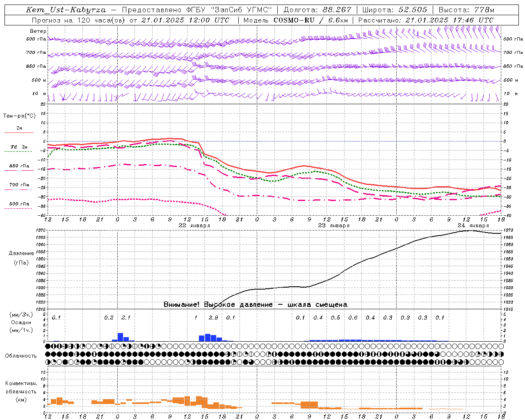Click the 23 января date label
The height and width of the screenshot is (420, 525).
point(334,225)
